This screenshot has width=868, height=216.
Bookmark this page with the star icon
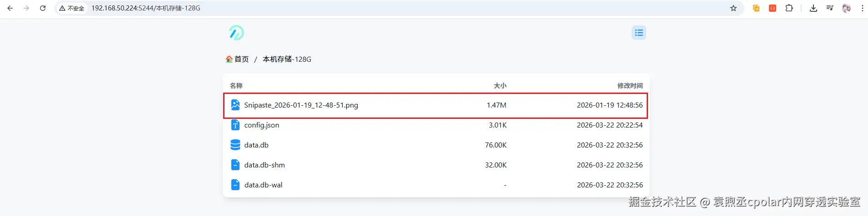(x=733, y=8)
